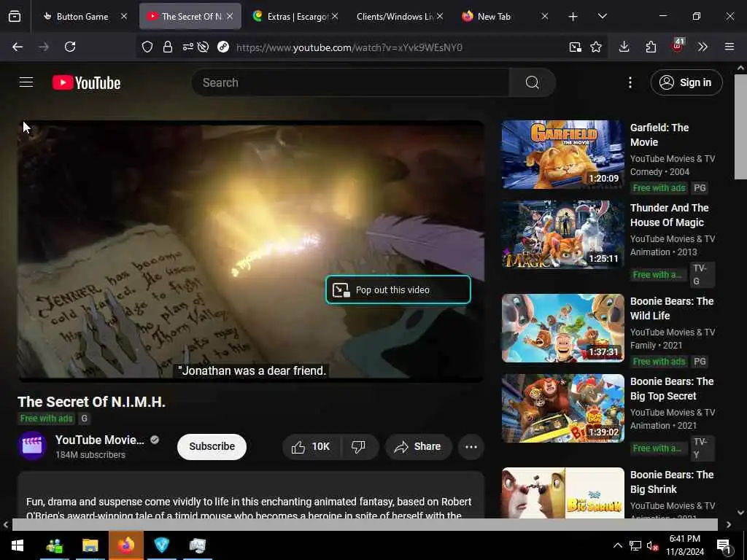Subscribe to YouTube Movies channel
This screenshot has height=560, width=747.
pyautogui.click(x=212, y=447)
